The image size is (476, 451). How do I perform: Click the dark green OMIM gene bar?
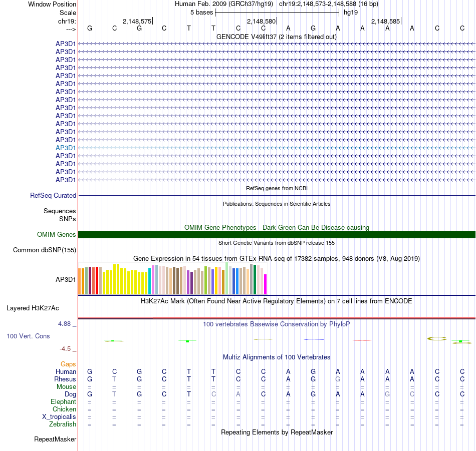pos(277,234)
